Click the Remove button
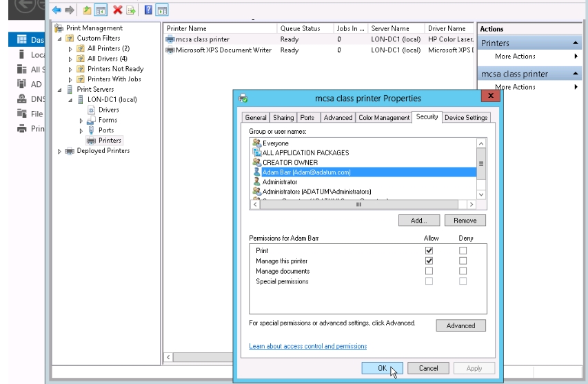 tap(465, 221)
